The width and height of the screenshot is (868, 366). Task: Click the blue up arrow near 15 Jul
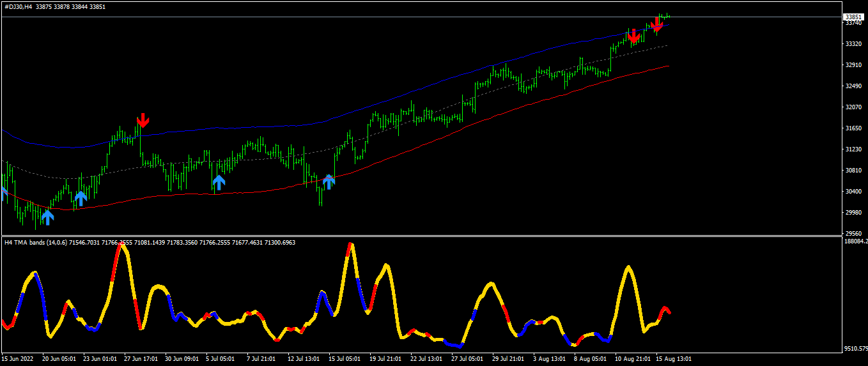tap(329, 182)
